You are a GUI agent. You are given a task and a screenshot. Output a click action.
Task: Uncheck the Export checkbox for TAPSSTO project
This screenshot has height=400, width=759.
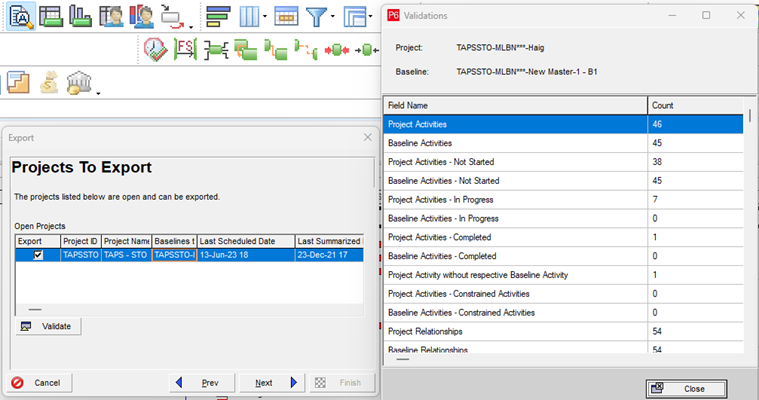pos(38,255)
